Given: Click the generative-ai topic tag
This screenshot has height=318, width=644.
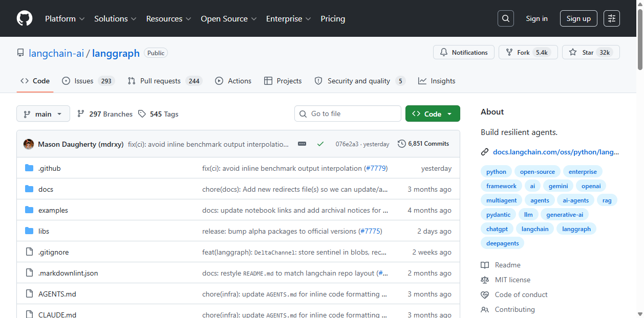Looking at the screenshot, I should point(565,215).
